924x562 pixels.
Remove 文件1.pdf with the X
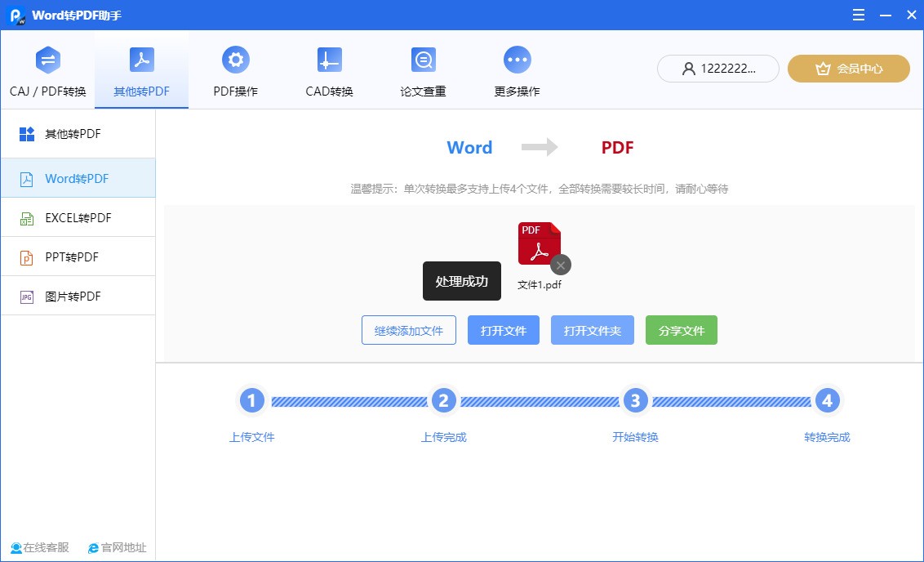pyautogui.click(x=560, y=265)
